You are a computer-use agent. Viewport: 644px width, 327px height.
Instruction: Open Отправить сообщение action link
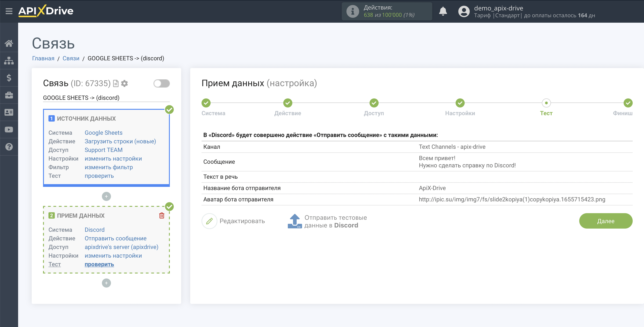point(115,238)
